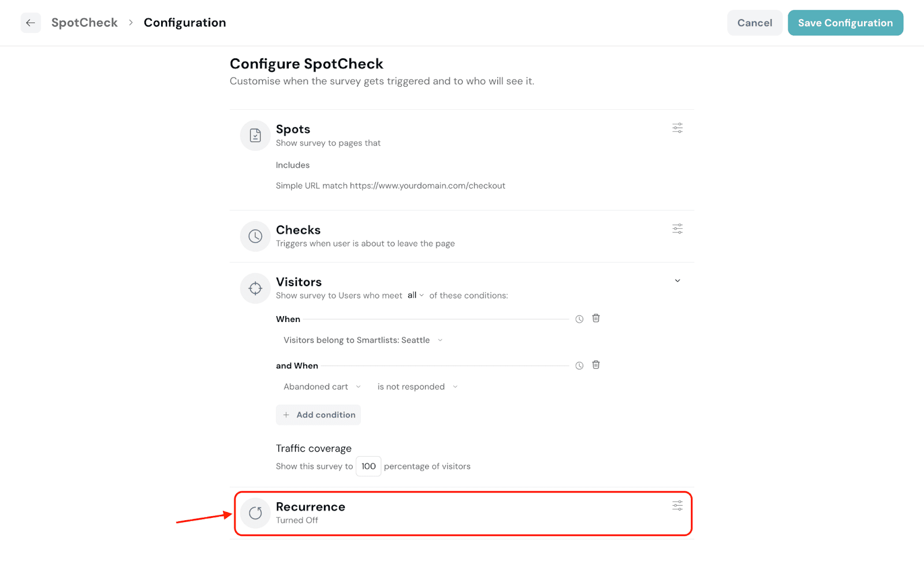Click the Cancel button

[754, 23]
